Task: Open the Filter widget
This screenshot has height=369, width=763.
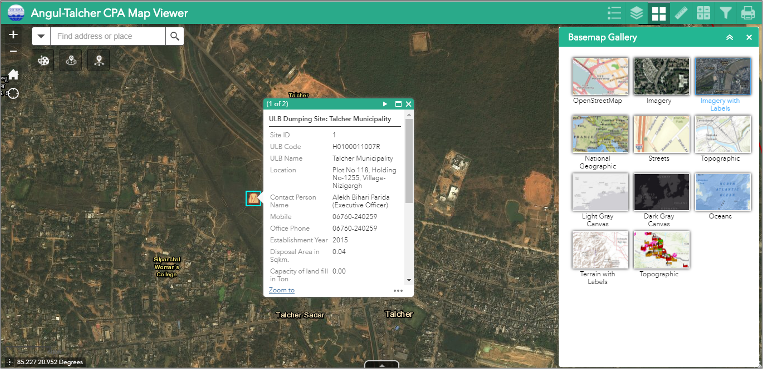Action: 726,13
